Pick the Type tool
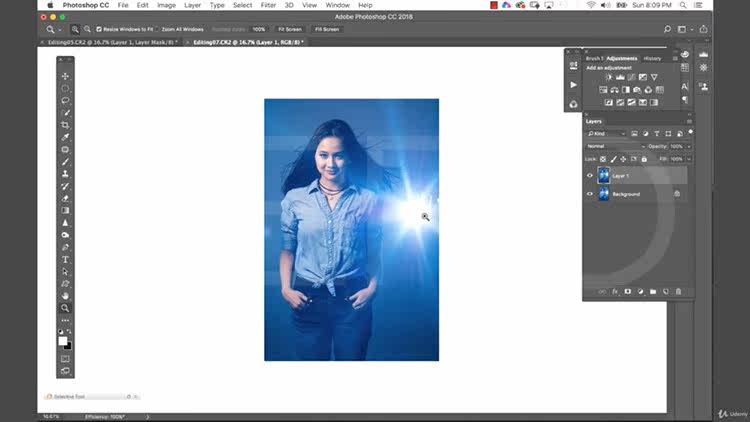Viewport: 750px width, 422px height. pyautogui.click(x=66, y=259)
